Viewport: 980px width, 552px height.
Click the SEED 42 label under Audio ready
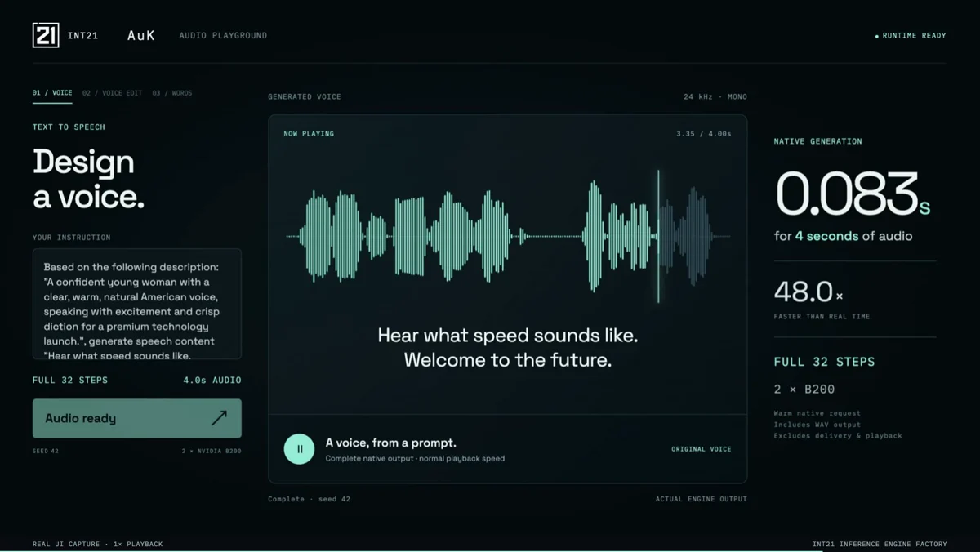point(46,451)
